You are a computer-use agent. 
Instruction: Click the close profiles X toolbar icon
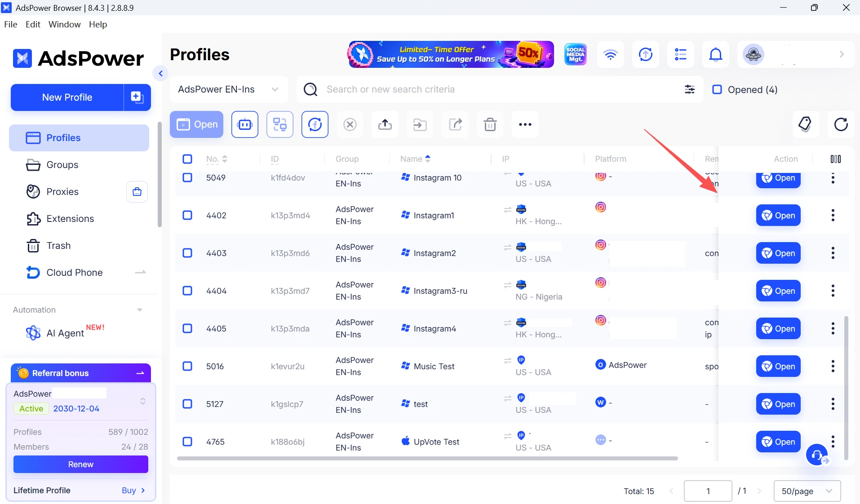pos(350,124)
